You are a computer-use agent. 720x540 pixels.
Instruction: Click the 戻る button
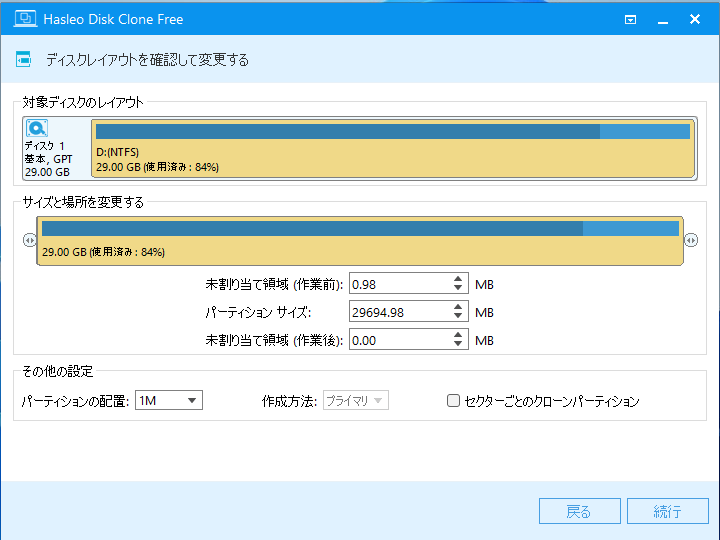point(579,511)
